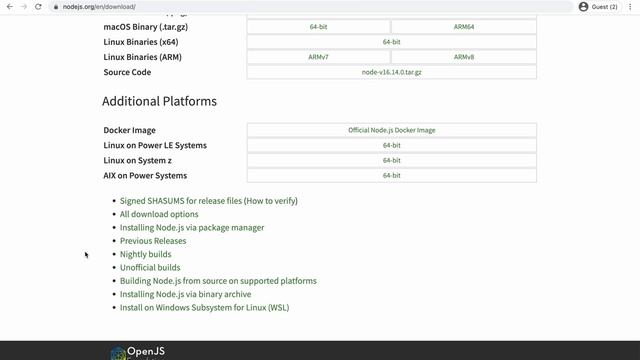This screenshot has width=640, height=360.
Task: Click the browser forward arrow
Action: click(x=24, y=7)
